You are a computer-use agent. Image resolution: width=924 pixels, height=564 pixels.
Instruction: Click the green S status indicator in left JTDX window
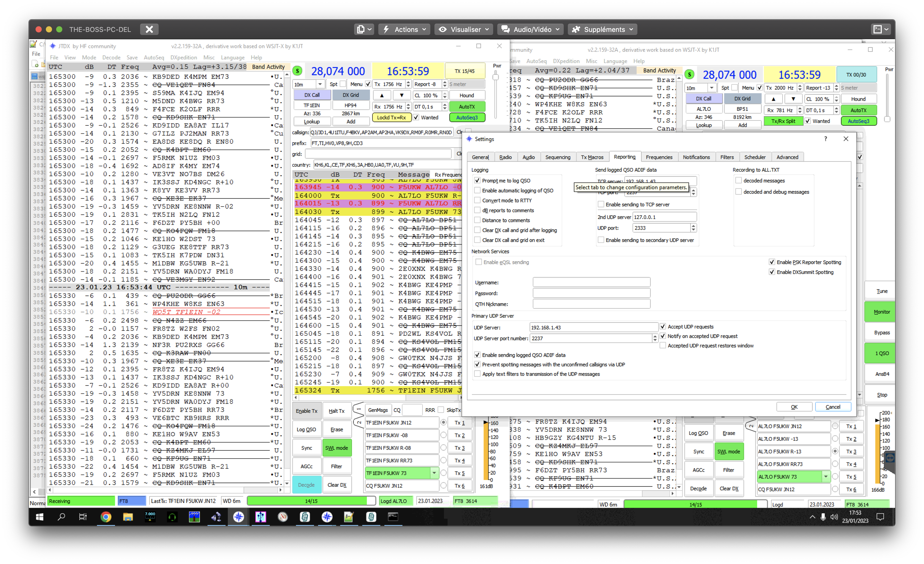297,71
